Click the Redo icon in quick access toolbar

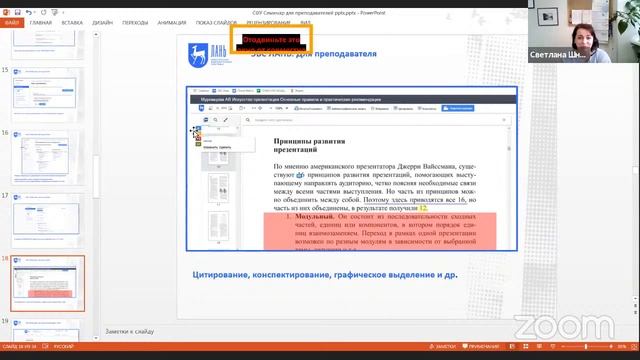click(x=44, y=13)
